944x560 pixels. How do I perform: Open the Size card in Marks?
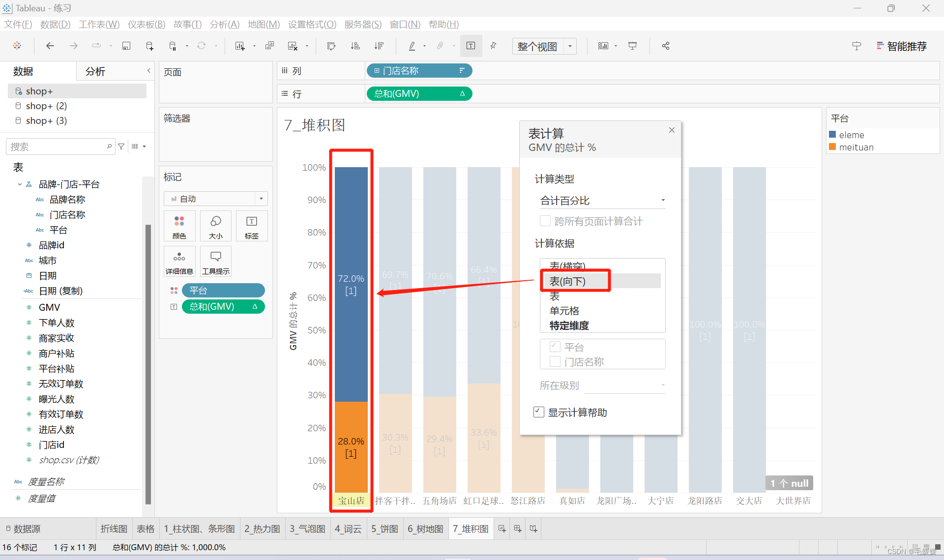point(216,226)
